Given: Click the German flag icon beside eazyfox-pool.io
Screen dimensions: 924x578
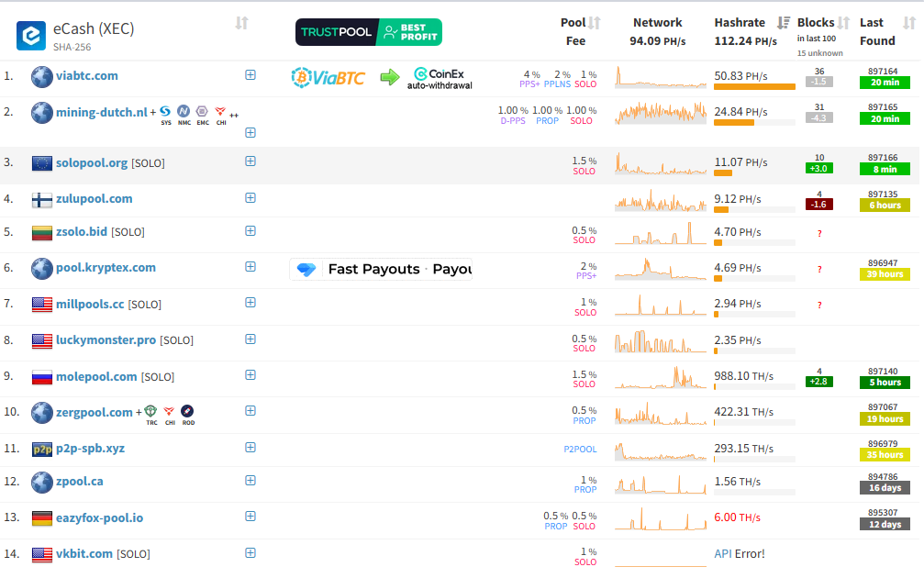Looking at the screenshot, I should coord(42,518).
